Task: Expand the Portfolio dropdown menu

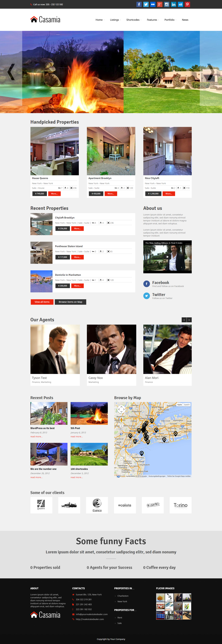Action: click(x=170, y=20)
